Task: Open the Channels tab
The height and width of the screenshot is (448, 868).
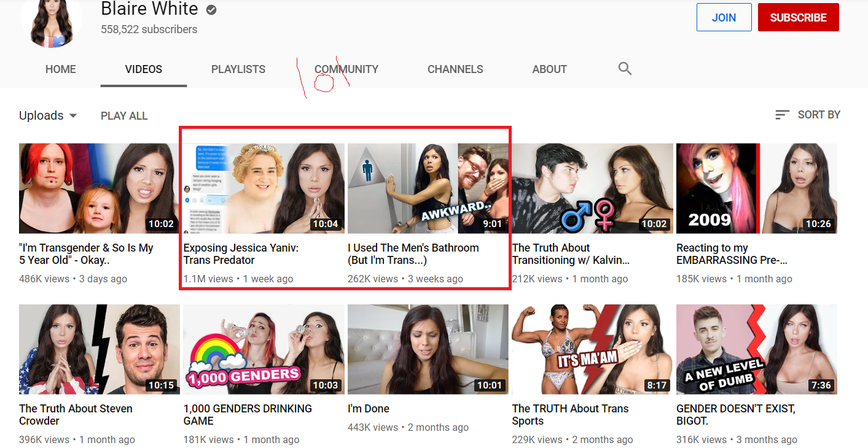Action: (455, 69)
